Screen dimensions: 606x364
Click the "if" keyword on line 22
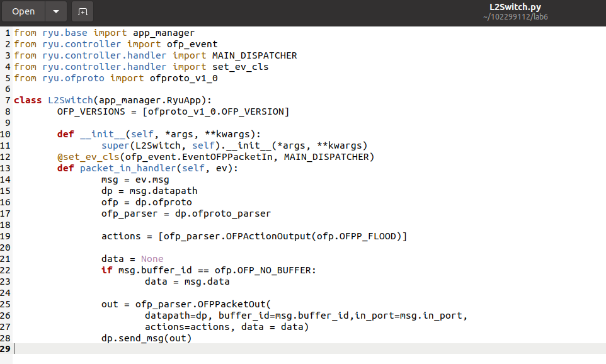coord(107,270)
